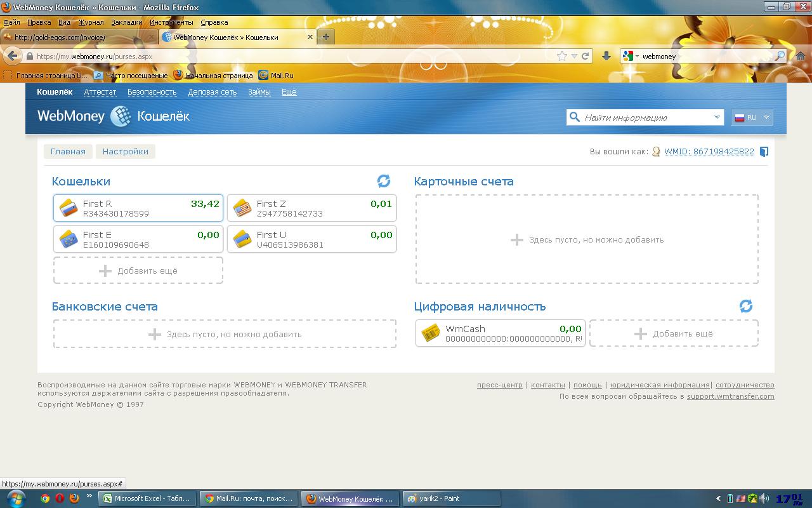
Task: Click the WmCash ticket icon
Action: click(431, 333)
